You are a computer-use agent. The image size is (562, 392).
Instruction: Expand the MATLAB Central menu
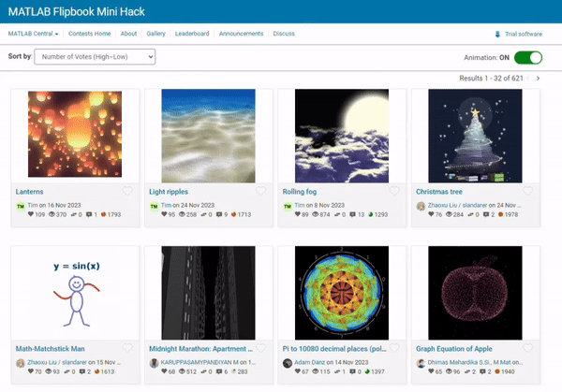click(x=34, y=34)
